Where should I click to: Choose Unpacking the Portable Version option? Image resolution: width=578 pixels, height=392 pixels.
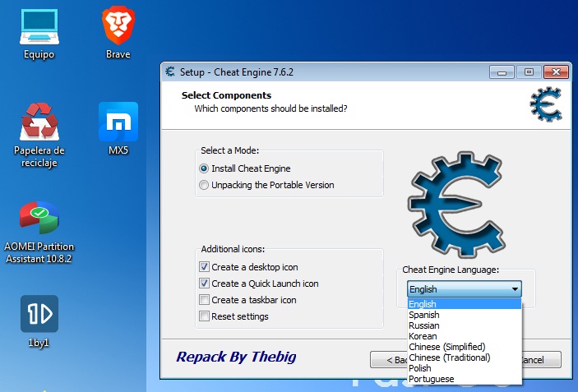pyautogui.click(x=266, y=185)
